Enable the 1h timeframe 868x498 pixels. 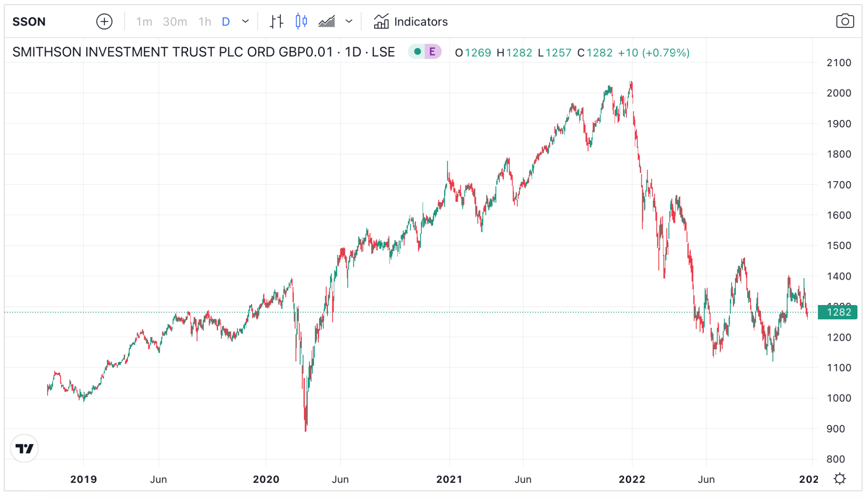point(204,21)
